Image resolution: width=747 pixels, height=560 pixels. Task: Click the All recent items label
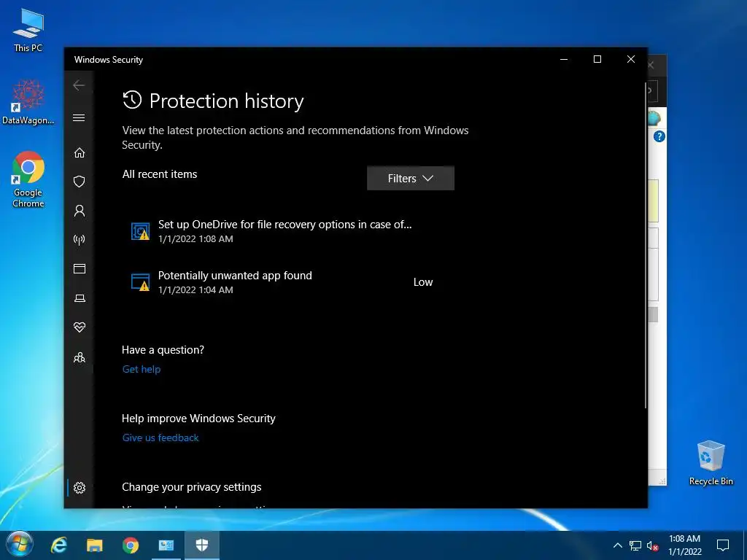(160, 174)
